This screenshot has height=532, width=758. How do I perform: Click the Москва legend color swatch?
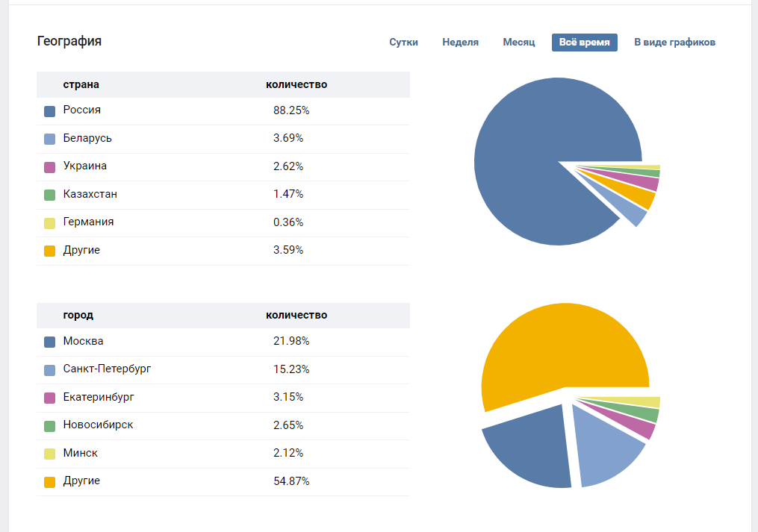(50, 342)
